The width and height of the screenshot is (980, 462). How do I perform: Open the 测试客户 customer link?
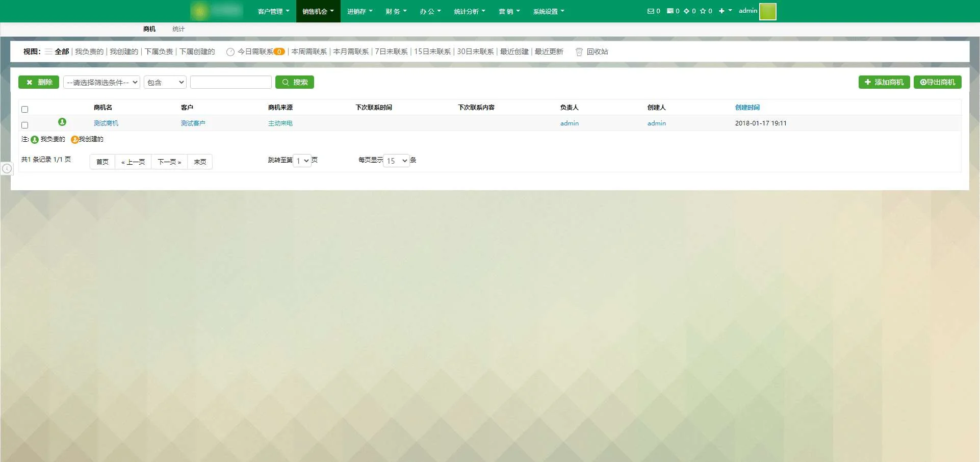193,123
